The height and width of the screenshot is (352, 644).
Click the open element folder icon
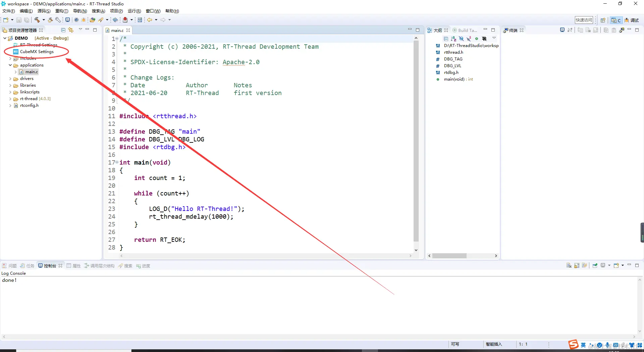point(93,20)
